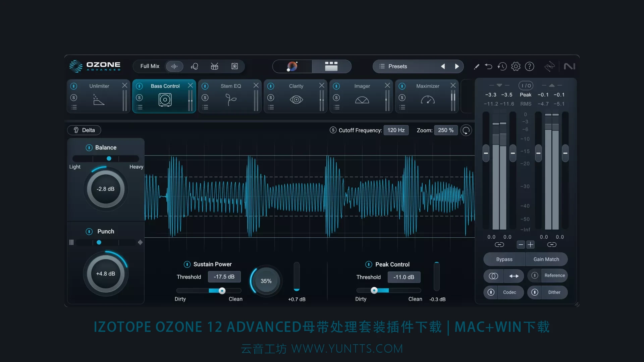The height and width of the screenshot is (362, 644).
Task: Open the Help question mark icon
Action: (x=530, y=66)
